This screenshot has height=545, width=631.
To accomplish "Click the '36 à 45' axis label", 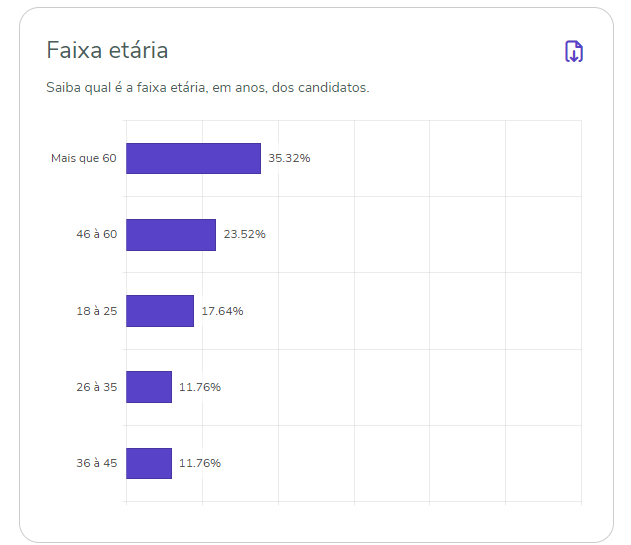I will pos(97,463).
